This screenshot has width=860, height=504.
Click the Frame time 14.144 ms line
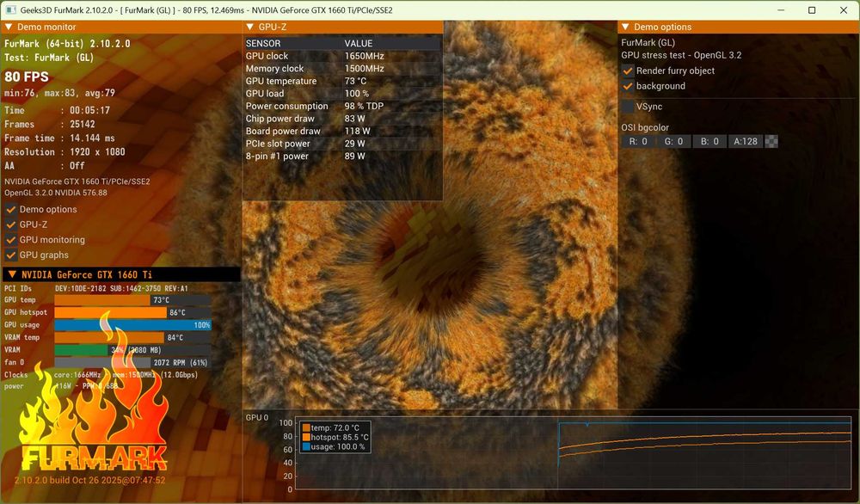pos(60,138)
